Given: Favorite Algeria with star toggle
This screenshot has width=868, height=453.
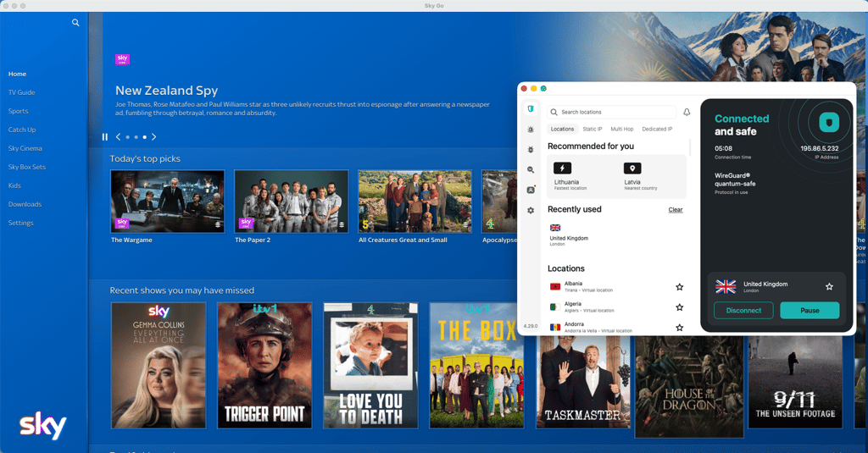Looking at the screenshot, I should (679, 307).
